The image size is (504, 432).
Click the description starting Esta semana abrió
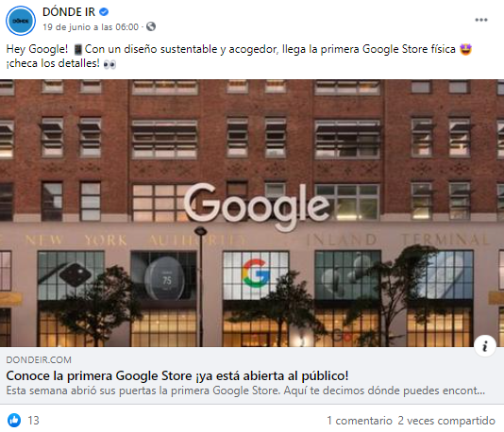(x=245, y=390)
